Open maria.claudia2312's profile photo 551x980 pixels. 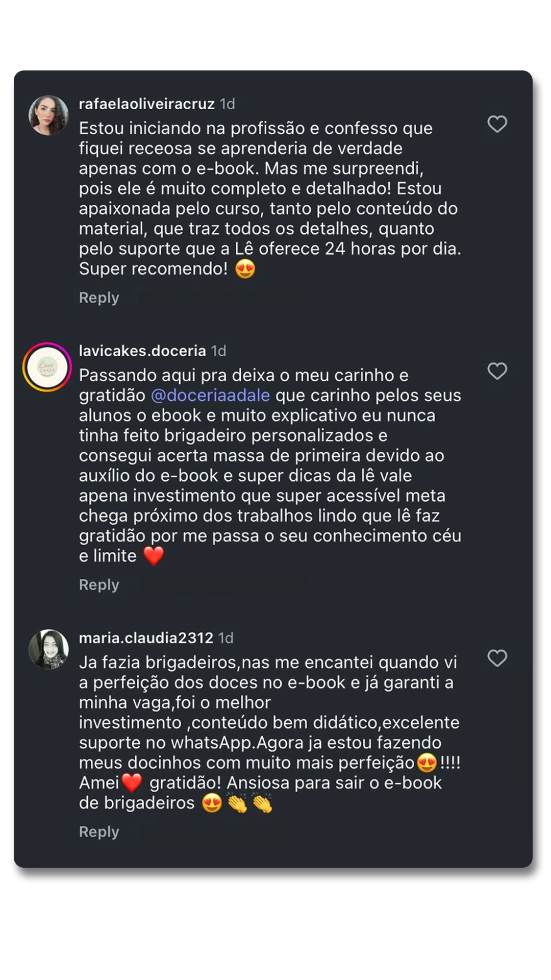pos(48,649)
